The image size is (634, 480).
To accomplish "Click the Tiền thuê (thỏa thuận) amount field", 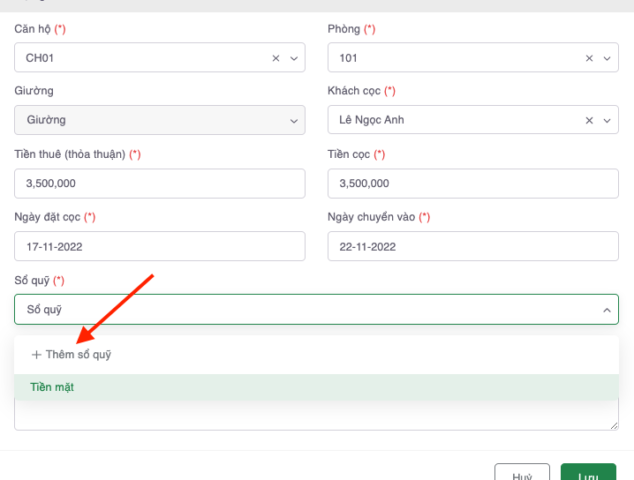I will coord(160,184).
